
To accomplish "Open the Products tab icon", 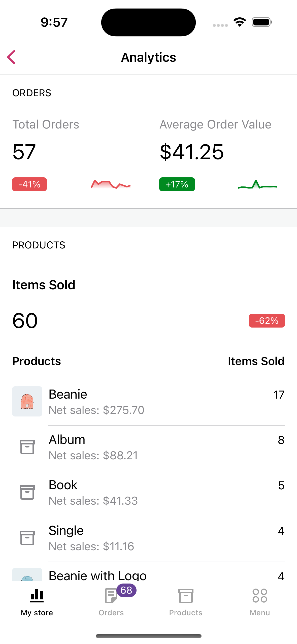I will (186, 596).
